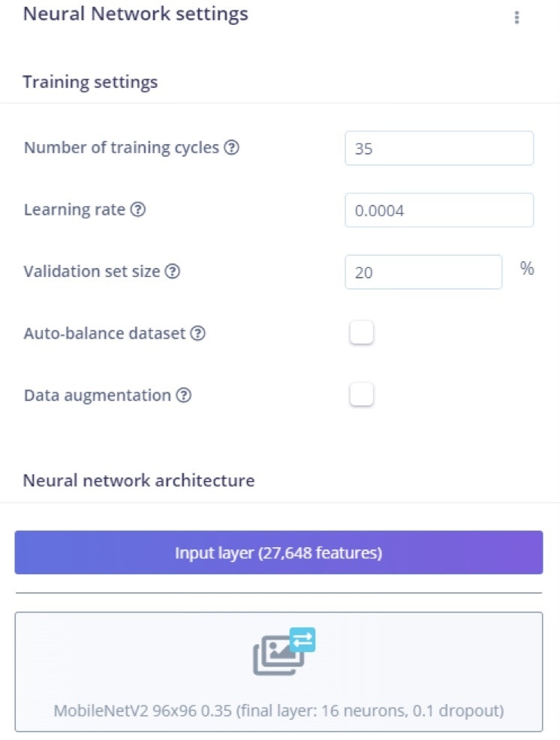Focus the Learning rate field showing 0.0004
The image size is (560, 740).
pyautogui.click(x=439, y=210)
